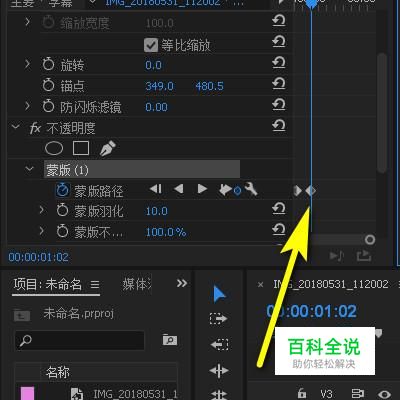Reset the 防闪烁滤镜 parameter

coord(279,105)
